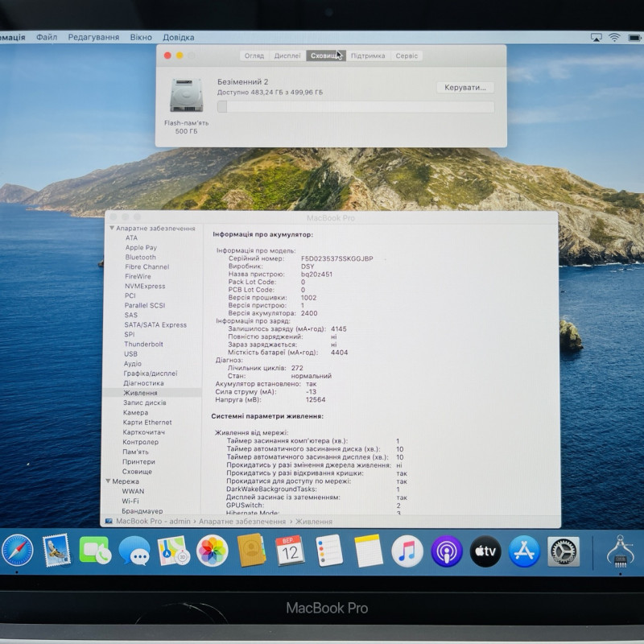Select ATA in the hardware sidebar
Viewport: 644px width, 644px height.
131,237
